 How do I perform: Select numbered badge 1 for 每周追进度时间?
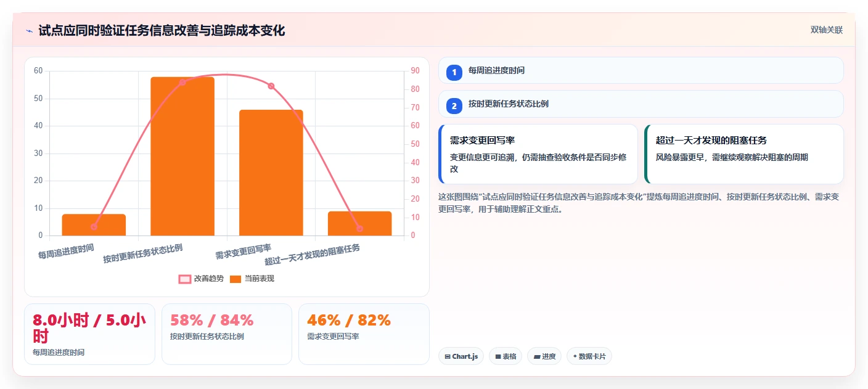454,72
